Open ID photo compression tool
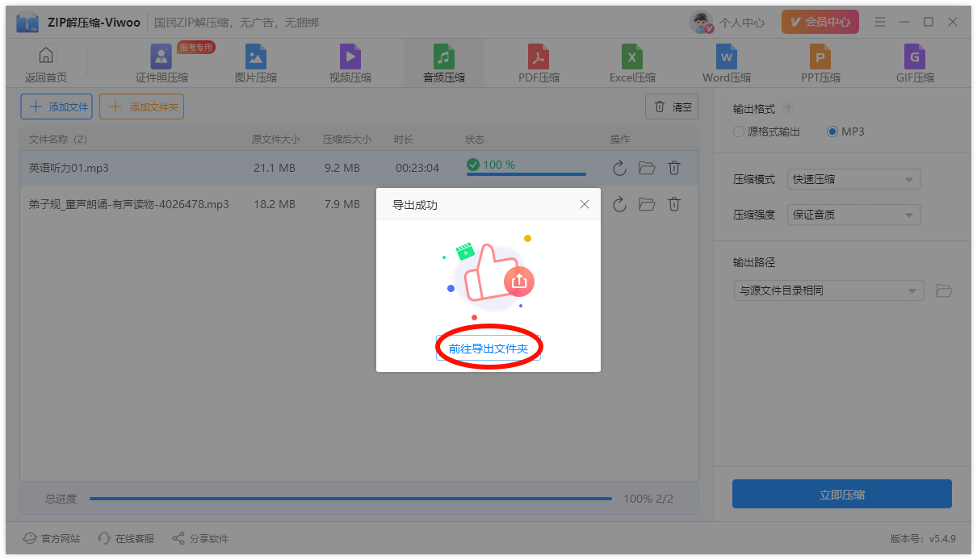Screen dimensions: 977x560 pos(161,65)
